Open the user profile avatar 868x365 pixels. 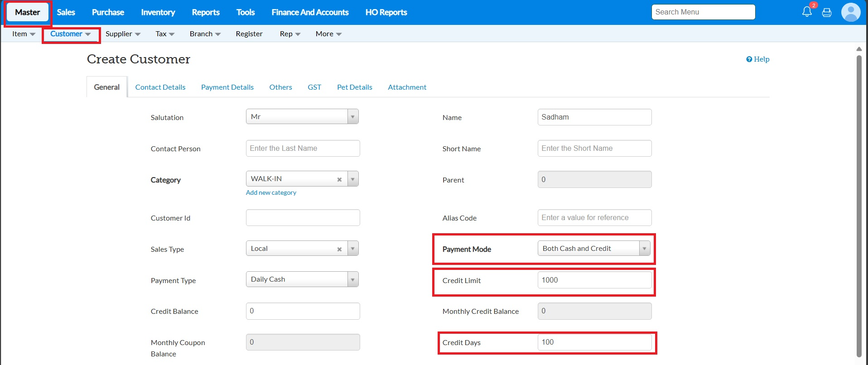tap(850, 12)
